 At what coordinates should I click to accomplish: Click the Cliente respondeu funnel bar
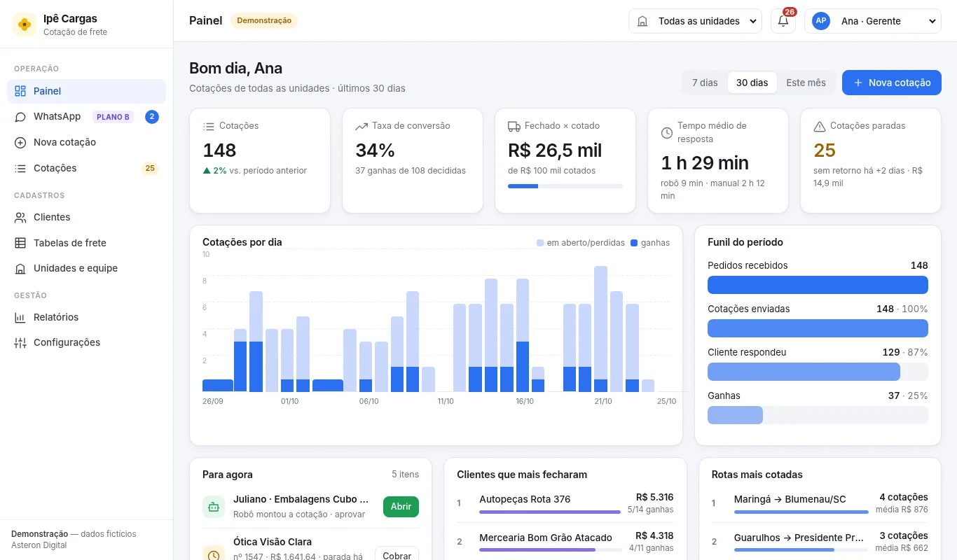click(x=818, y=372)
